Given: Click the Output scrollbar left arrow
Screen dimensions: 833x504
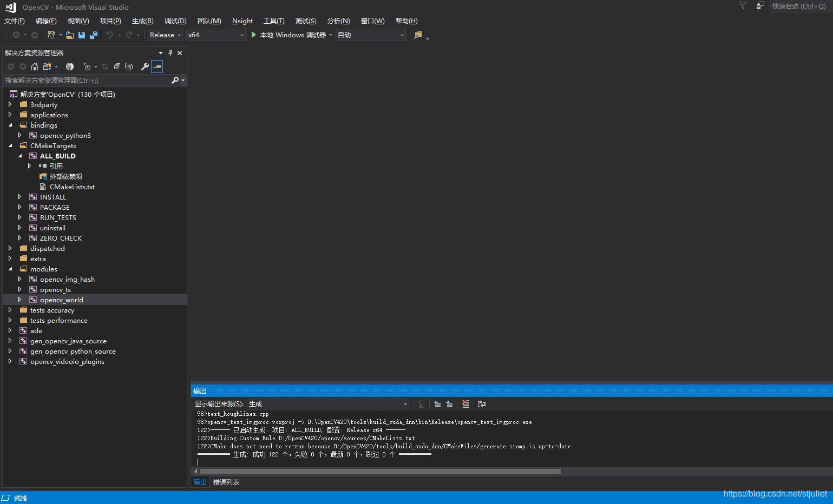Looking at the screenshot, I should (x=195, y=472).
